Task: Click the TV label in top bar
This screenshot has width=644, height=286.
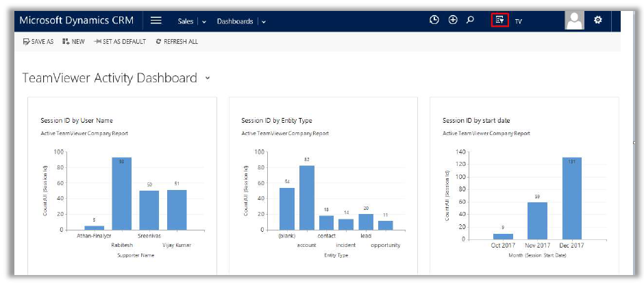Action: click(x=519, y=22)
